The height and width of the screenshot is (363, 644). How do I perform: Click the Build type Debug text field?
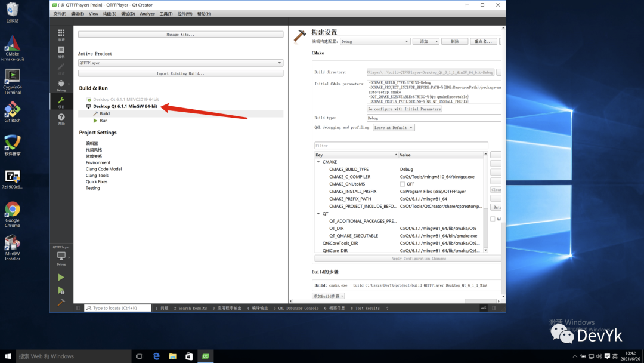pyautogui.click(x=434, y=118)
